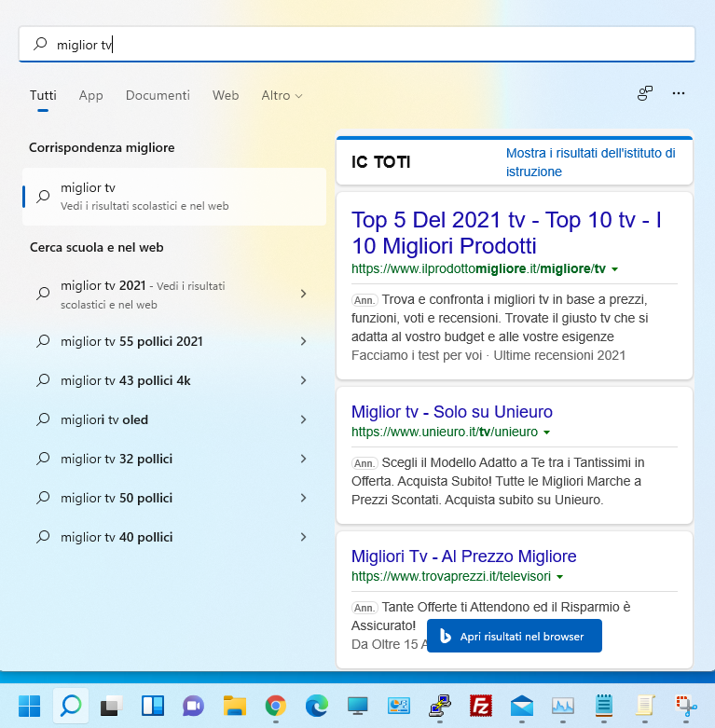Open the Windows Start menu
The image size is (715, 728).
tap(29, 705)
